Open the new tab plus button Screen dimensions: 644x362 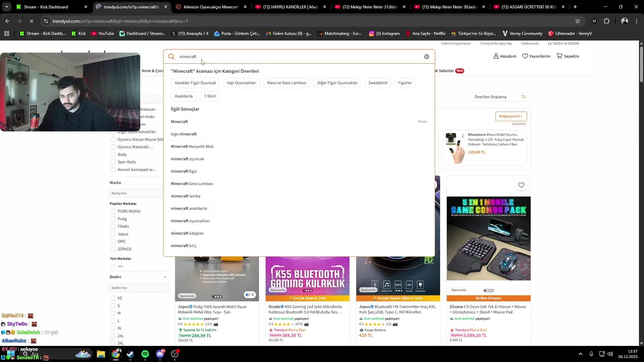pos(575,7)
